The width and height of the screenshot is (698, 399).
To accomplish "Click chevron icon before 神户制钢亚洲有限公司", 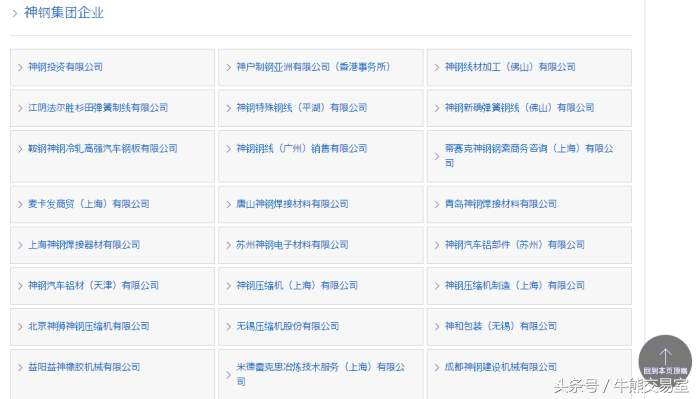I will pos(228,68).
